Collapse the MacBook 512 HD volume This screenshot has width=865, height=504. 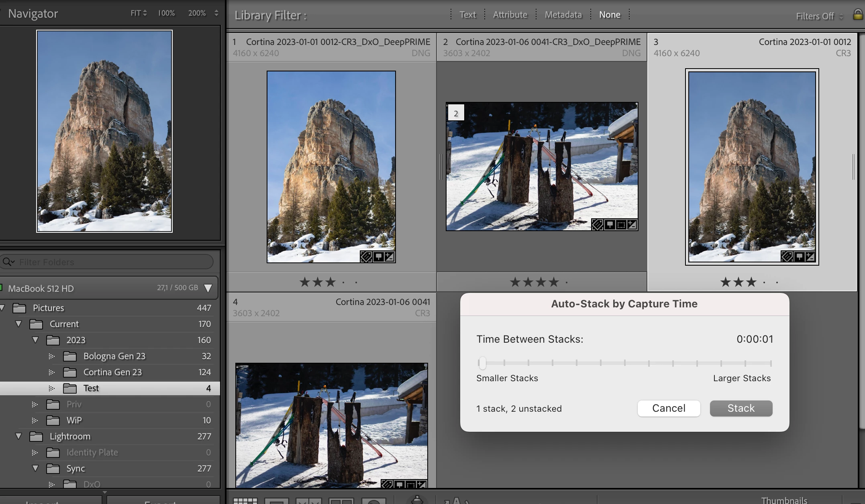pos(208,288)
